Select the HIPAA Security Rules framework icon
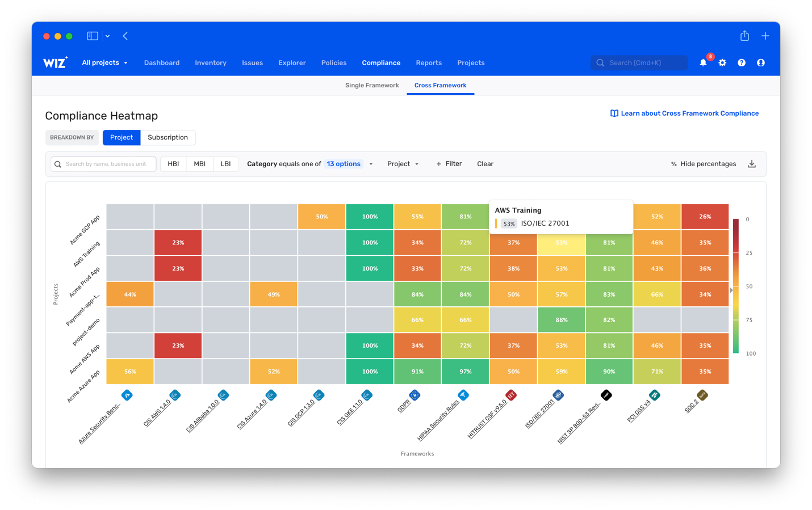The width and height of the screenshot is (812, 510). pos(463,395)
